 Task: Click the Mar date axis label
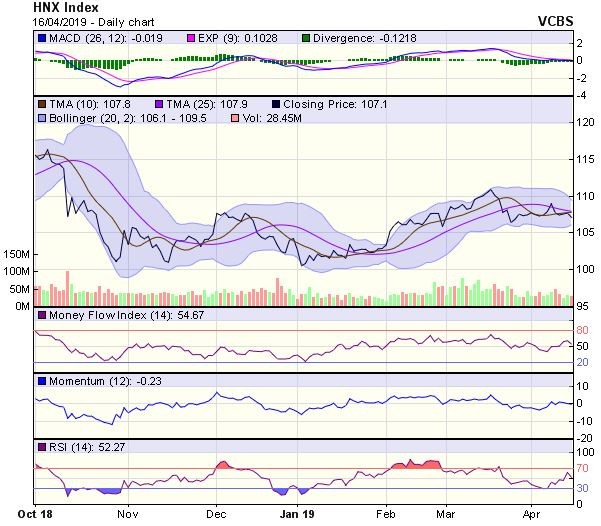(446, 514)
